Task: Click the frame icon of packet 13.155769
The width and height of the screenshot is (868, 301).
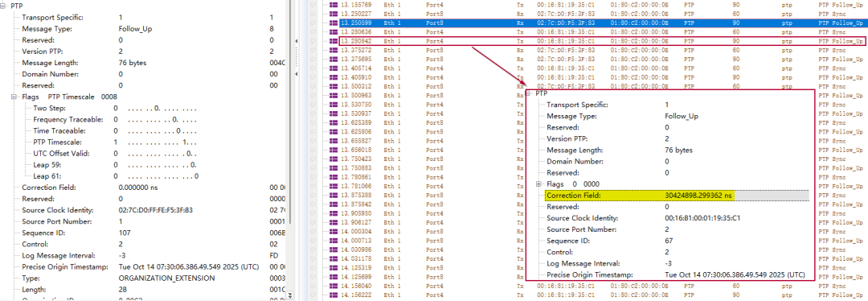Action: (334, 5)
